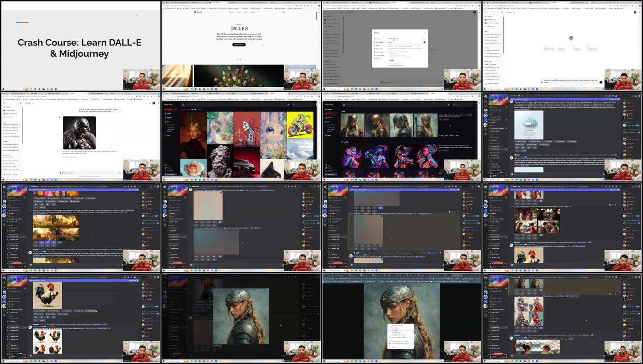Click the black send arrow beside the typed Viking prompt

click(x=601, y=82)
